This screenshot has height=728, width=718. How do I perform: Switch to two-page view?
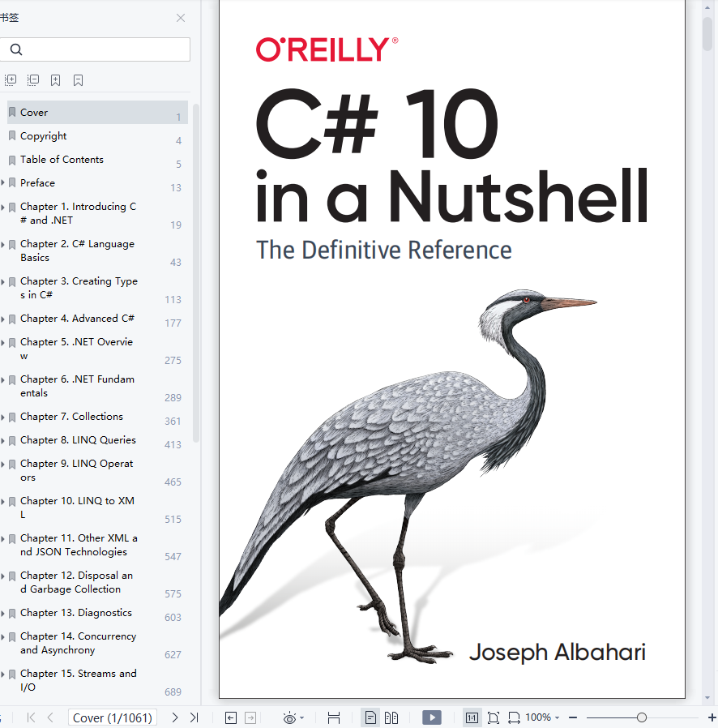[391, 717]
